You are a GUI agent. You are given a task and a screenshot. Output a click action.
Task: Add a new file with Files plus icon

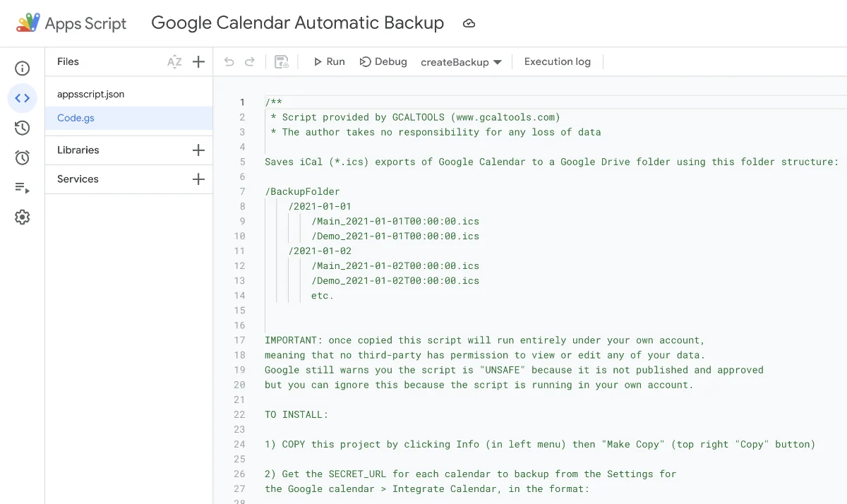[x=199, y=62]
